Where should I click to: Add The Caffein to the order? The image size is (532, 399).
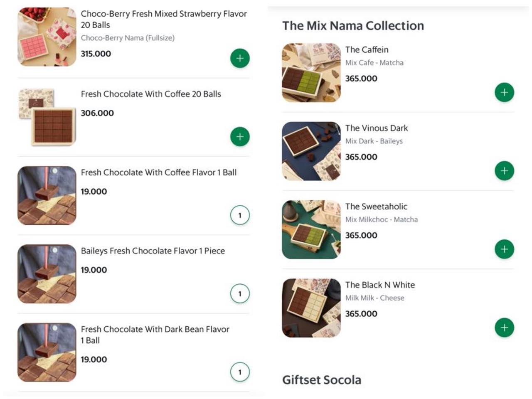click(x=504, y=92)
